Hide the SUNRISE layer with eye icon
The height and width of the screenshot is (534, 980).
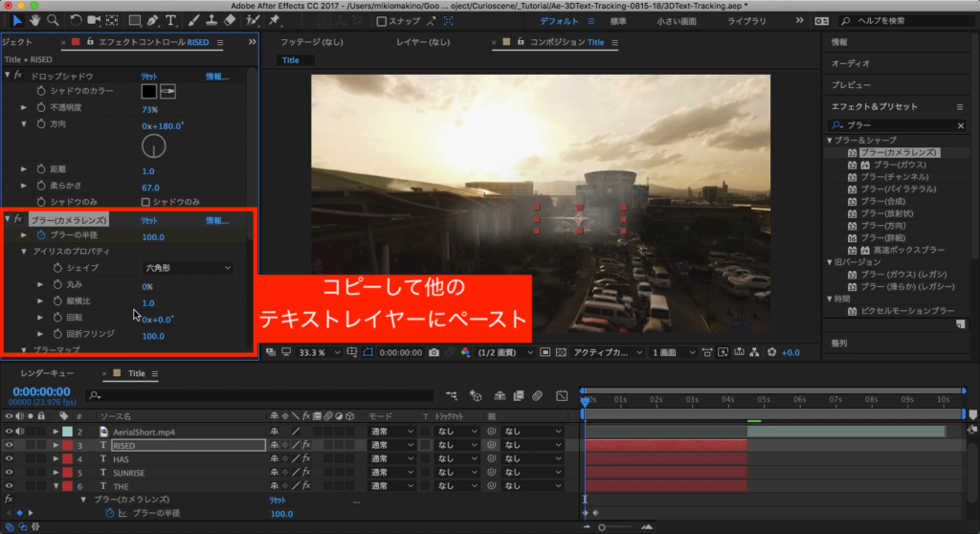[x=9, y=473]
